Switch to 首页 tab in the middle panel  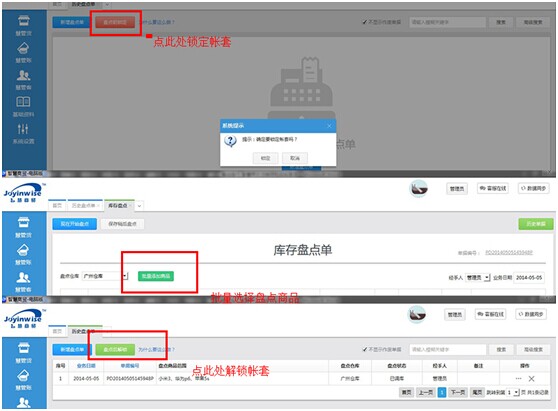(57, 205)
